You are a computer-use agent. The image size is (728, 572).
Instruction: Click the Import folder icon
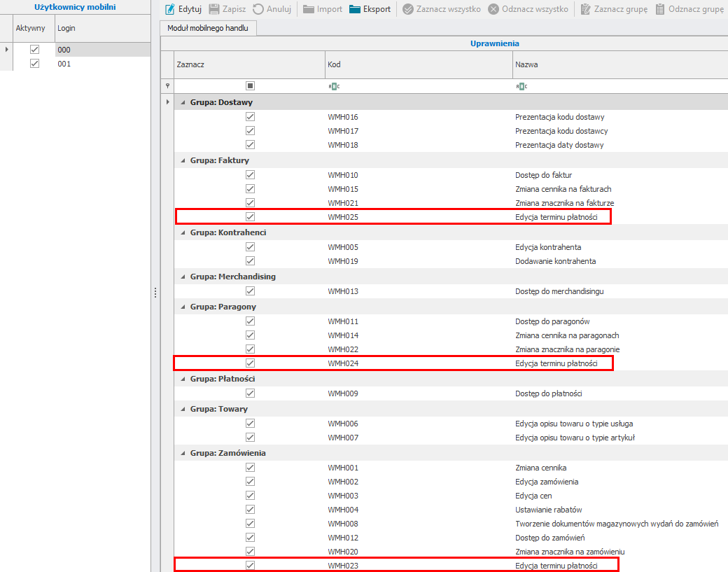309,9
